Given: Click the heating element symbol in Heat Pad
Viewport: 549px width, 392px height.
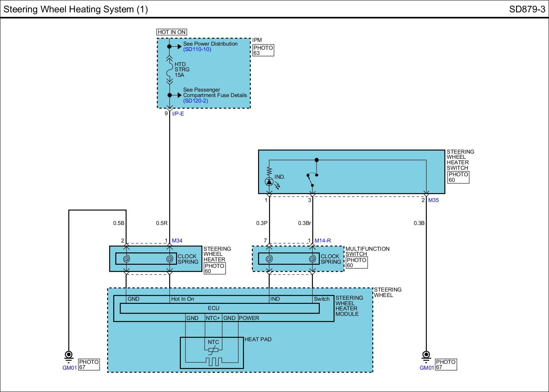Looking at the screenshot, I should (213, 361).
